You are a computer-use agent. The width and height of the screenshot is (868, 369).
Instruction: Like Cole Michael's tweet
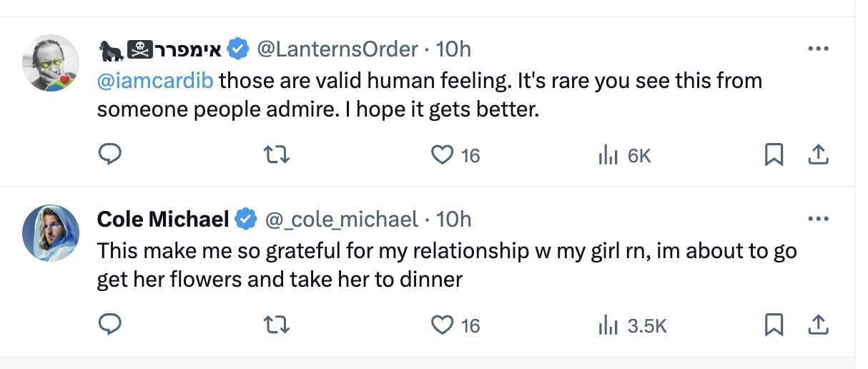443,325
